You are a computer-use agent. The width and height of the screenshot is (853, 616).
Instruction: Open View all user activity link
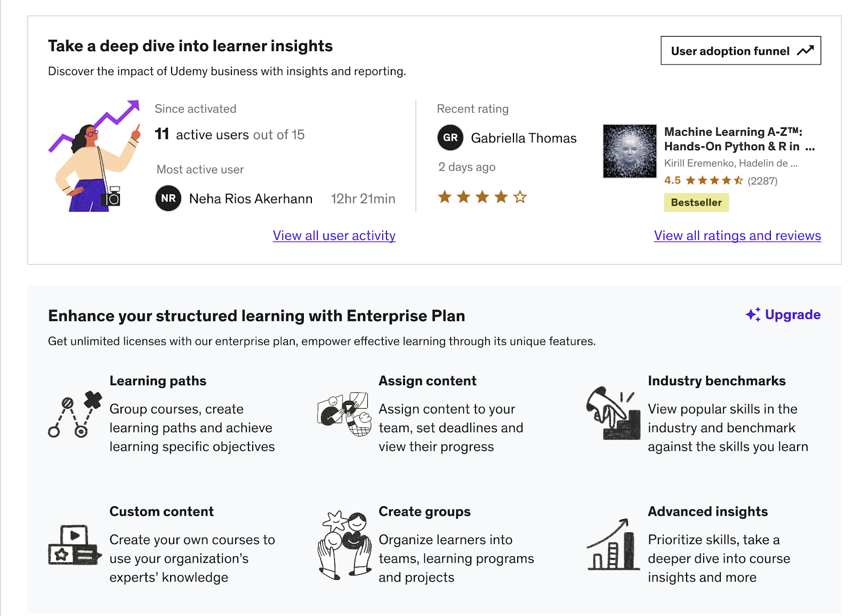tap(334, 236)
